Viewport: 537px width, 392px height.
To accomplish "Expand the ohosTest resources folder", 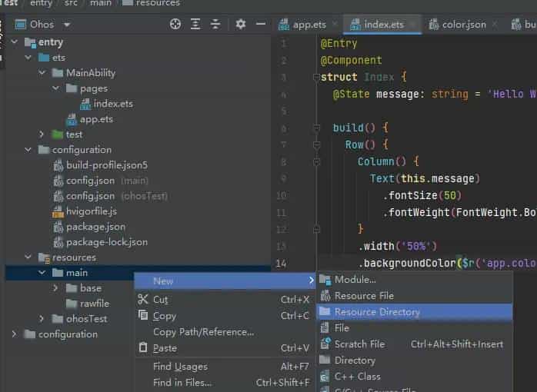I will tap(43, 319).
